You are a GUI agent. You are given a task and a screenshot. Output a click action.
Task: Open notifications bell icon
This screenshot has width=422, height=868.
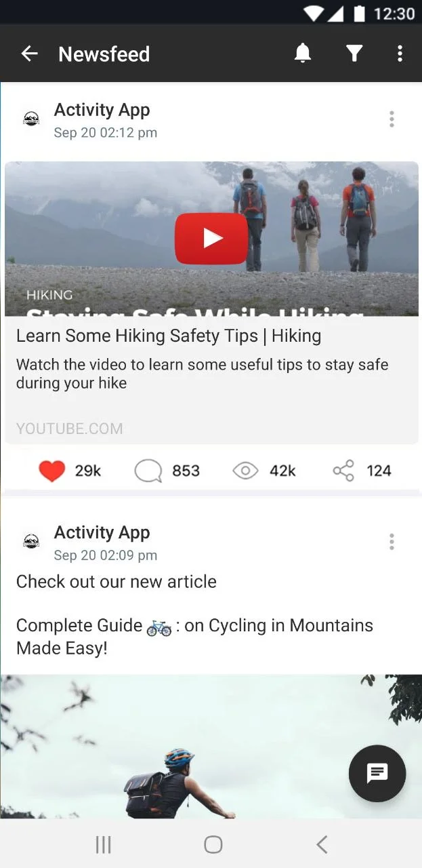pyautogui.click(x=303, y=53)
